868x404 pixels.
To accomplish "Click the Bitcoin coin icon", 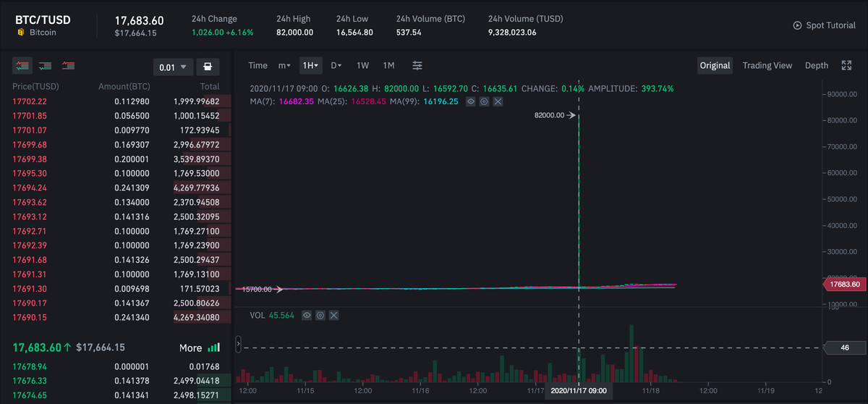I will (x=20, y=33).
